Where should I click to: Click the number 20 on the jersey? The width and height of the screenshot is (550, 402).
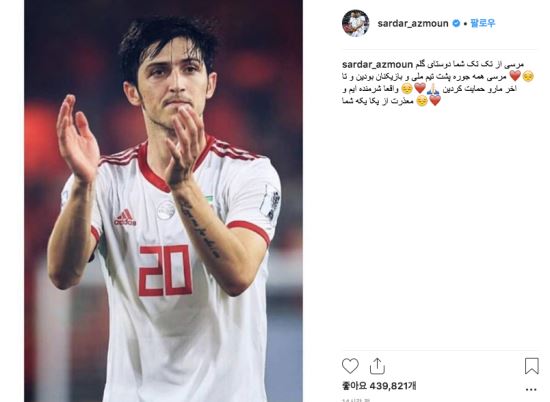(x=165, y=270)
